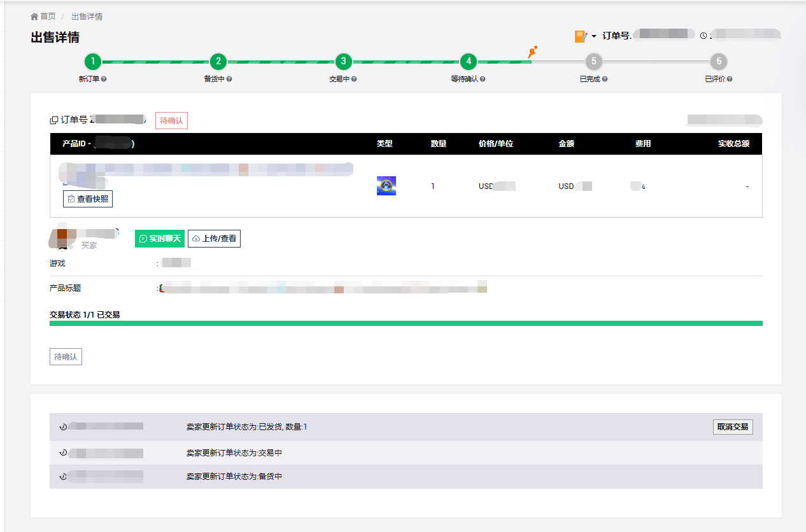This screenshot has width=806, height=532.
Task: Click step 2 备货中 circle
Action: pyautogui.click(x=218, y=62)
